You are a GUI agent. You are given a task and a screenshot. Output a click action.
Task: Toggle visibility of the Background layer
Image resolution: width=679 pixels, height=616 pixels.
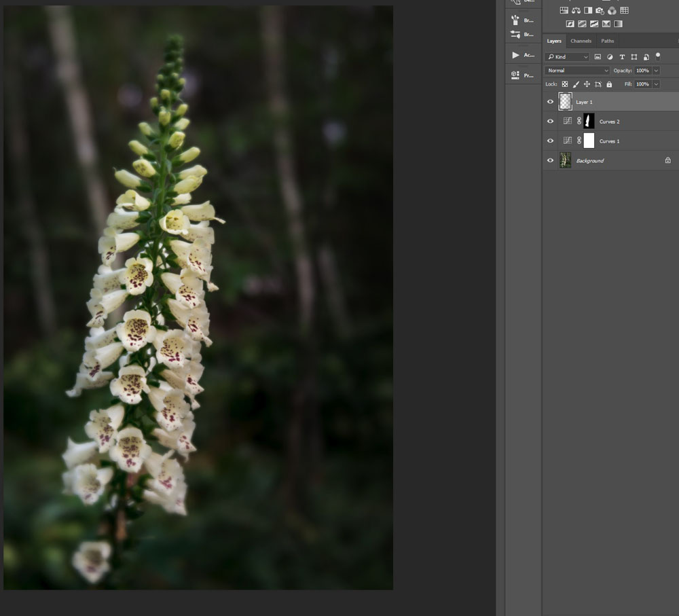point(550,161)
